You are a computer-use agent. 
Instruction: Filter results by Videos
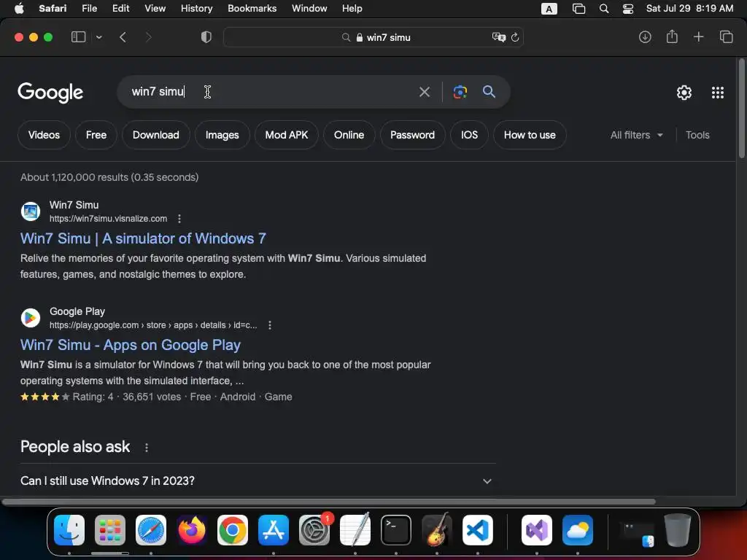tap(44, 135)
